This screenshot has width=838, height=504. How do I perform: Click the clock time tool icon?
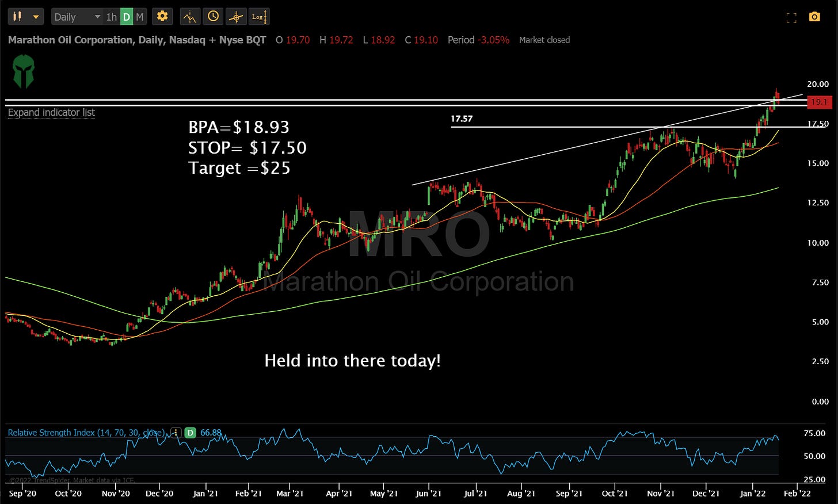[x=213, y=17]
